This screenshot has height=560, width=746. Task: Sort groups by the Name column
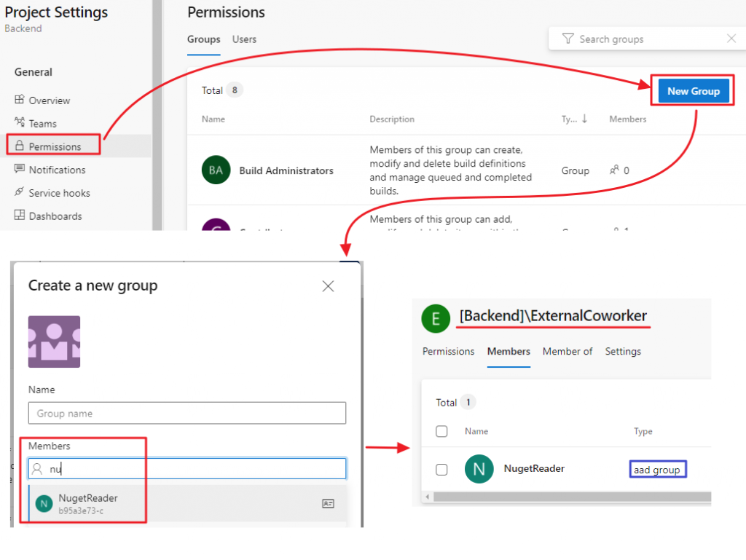pos(213,119)
